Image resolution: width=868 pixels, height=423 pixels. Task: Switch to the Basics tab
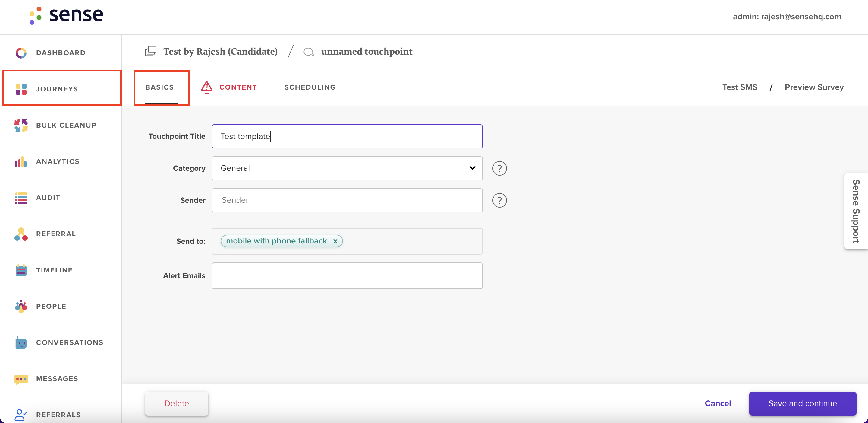(x=159, y=87)
